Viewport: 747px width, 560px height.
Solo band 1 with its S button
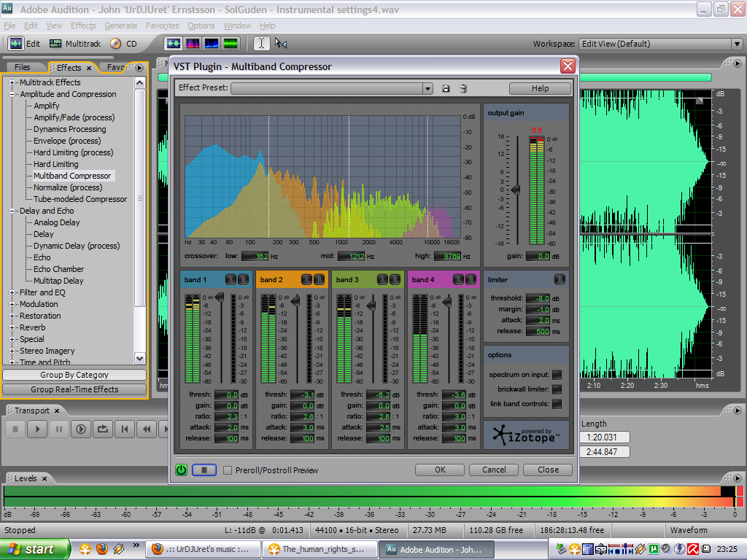[x=231, y=279]
